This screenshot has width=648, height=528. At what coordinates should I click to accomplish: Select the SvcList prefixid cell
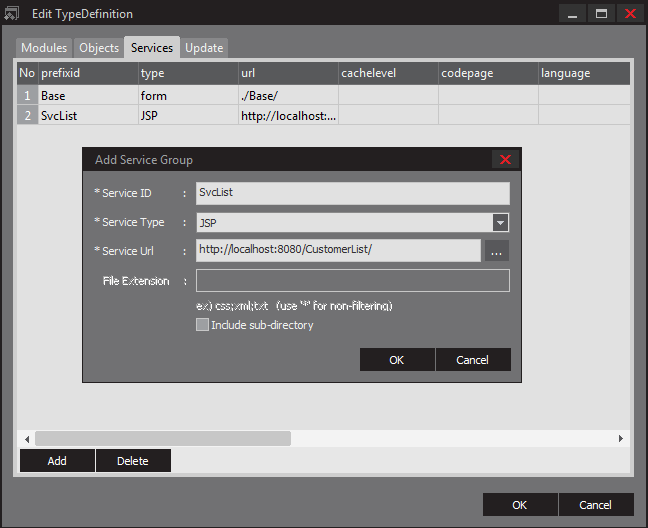[x=88, y=115]
